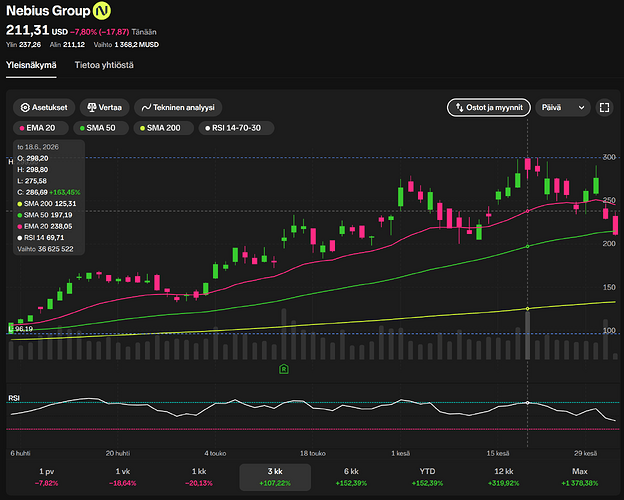Open Tekninen analyysi chart tool
Image resolution: width=624 pixels, height=500 pixels.
point(178,107)
